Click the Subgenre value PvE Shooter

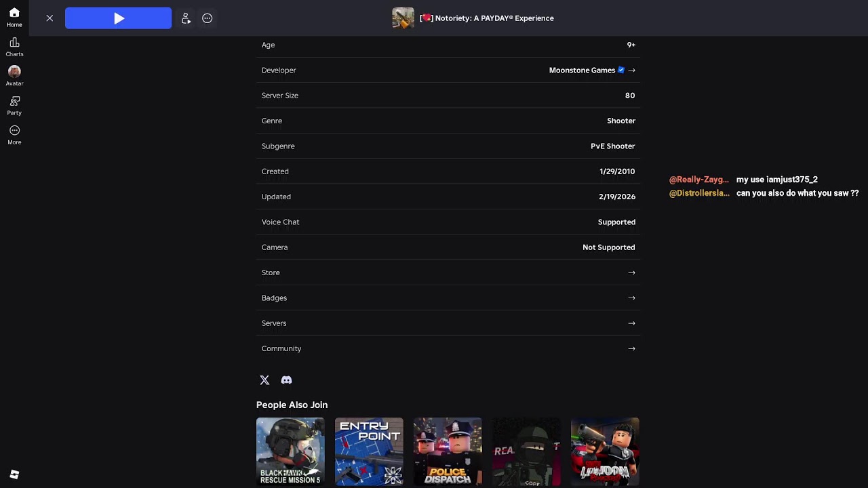[613, 146]
